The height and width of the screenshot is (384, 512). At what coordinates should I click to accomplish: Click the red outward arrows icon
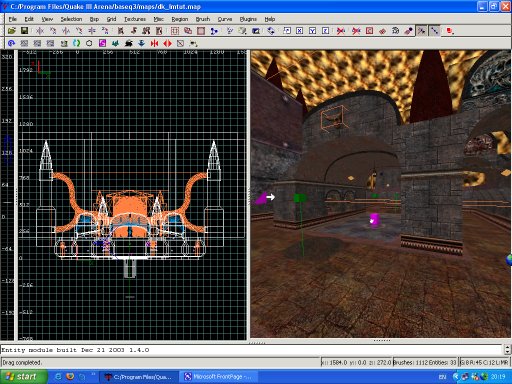167,43
